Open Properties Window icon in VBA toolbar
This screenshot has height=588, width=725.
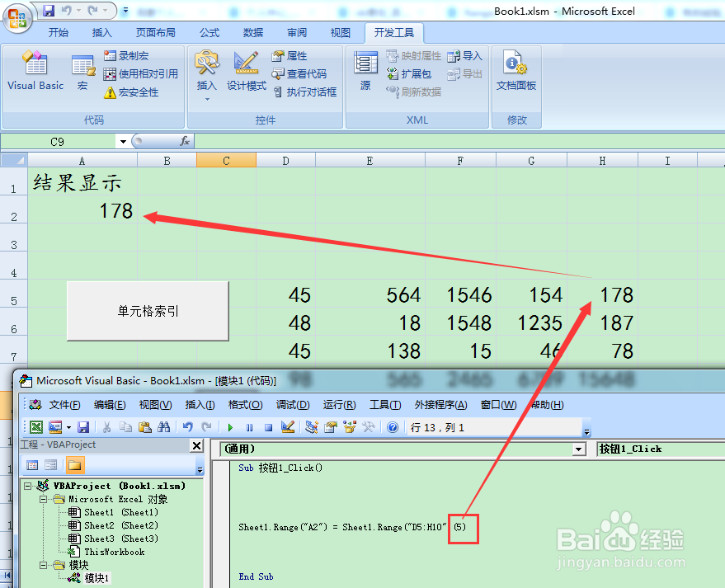pos(331,427)
